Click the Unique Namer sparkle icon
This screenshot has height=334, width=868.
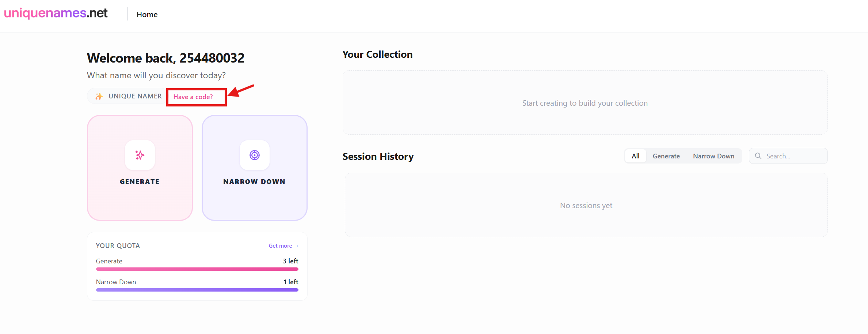(x=99, y=96)
